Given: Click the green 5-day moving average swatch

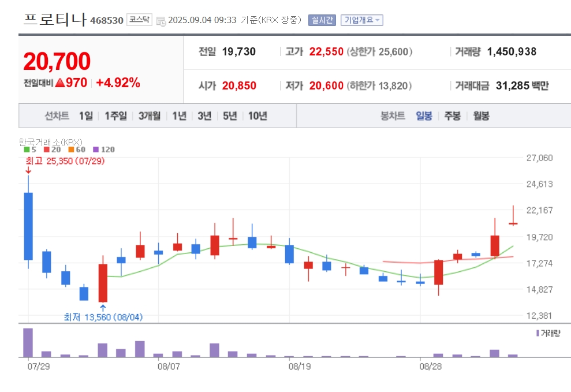Looking at the screenshot, I should (x=27, y=149).
